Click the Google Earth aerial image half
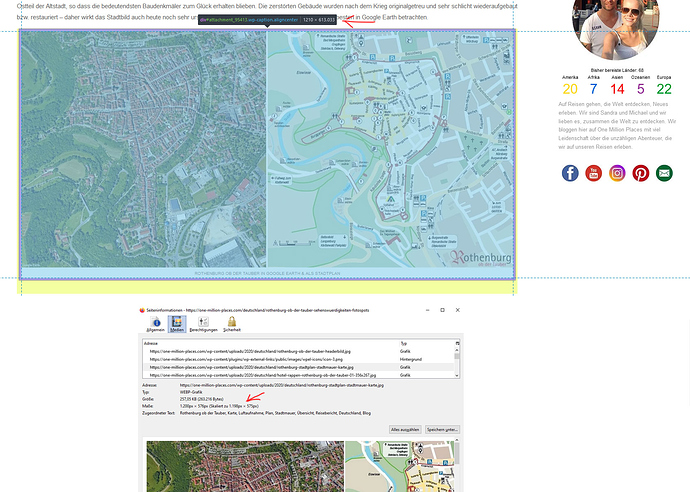This screenshot has width=690, height=492. pyautogui.click(x=143, y=149)
